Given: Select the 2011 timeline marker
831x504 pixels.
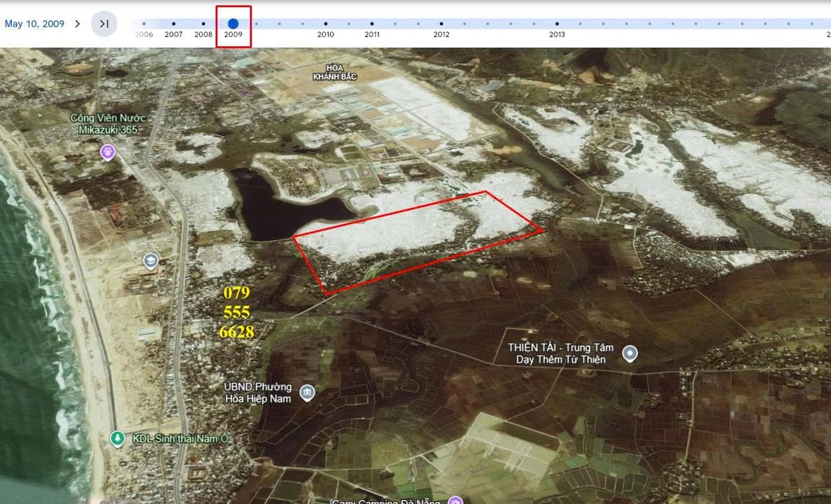Looking at the screenshot, I should tap(372, 24).
